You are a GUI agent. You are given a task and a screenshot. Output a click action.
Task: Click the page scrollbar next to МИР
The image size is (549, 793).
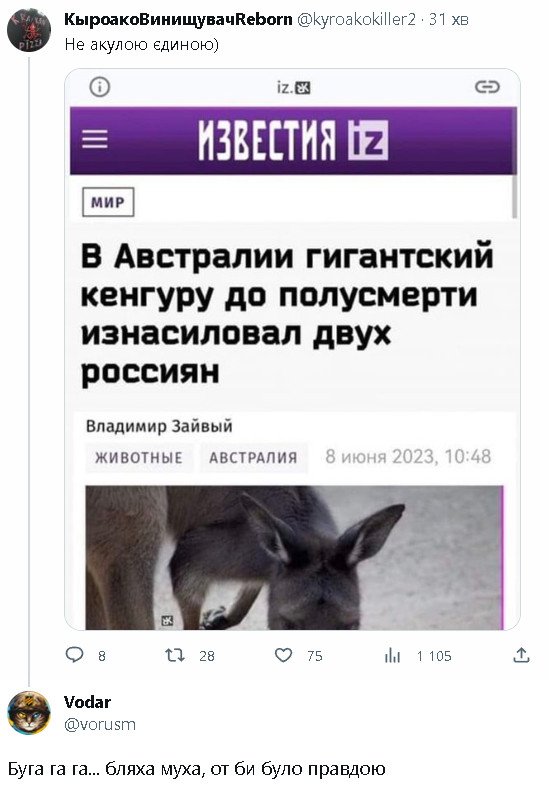coord(515,197)
